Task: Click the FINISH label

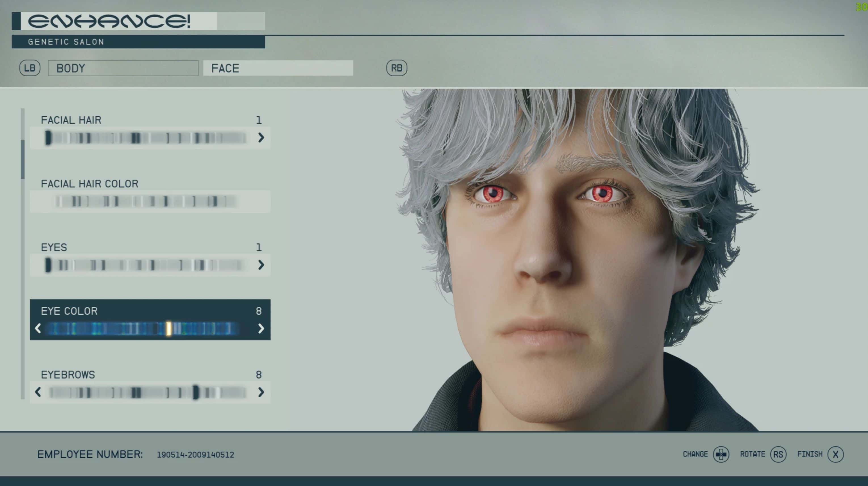Action: coord(810,454)
